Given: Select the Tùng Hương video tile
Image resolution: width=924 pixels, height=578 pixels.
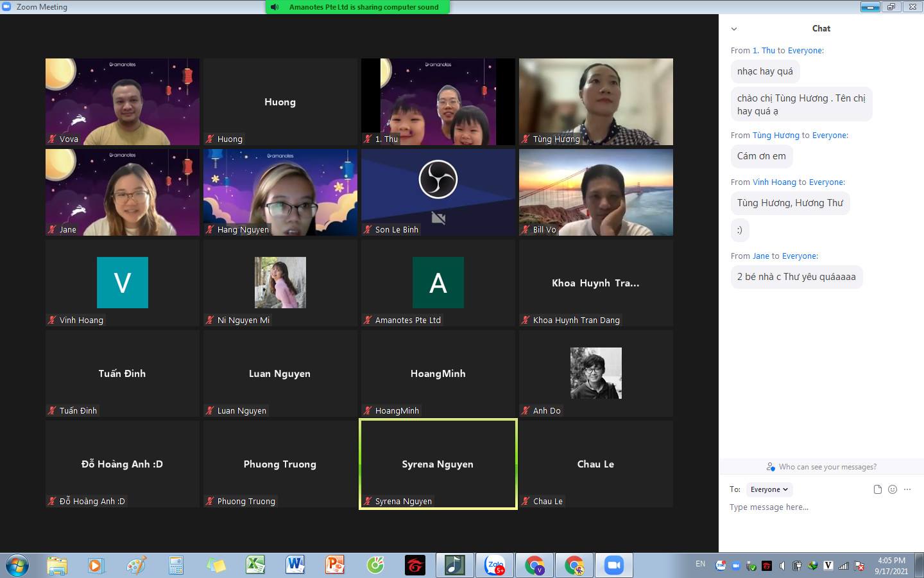Looking at the screenshot, I should pyautogui.click(x=596, y=101).
